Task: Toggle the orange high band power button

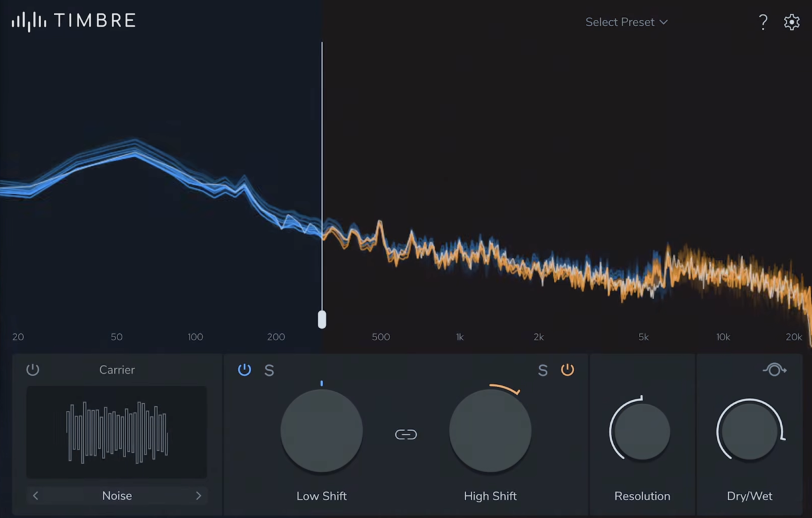Action: 568,369
